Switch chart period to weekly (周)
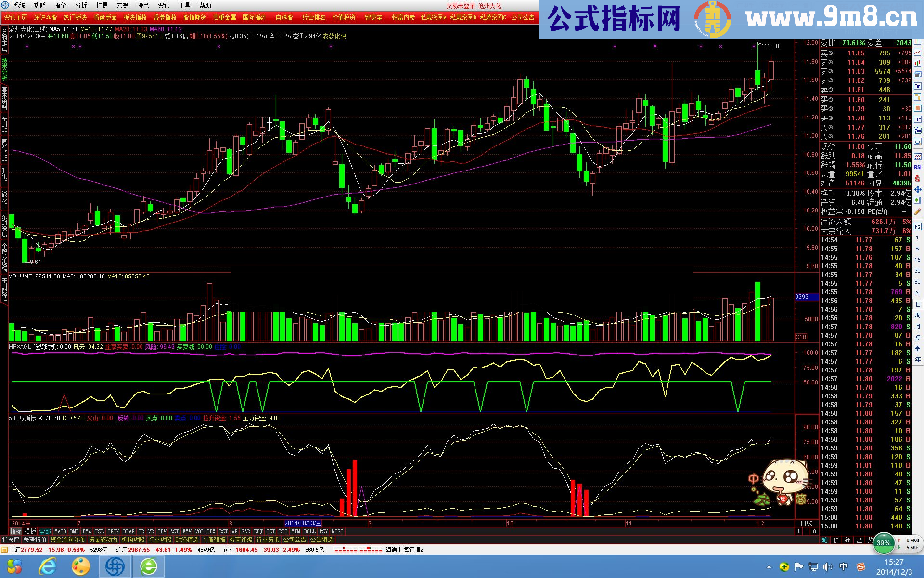924x578 pixels. coord(918,315)
